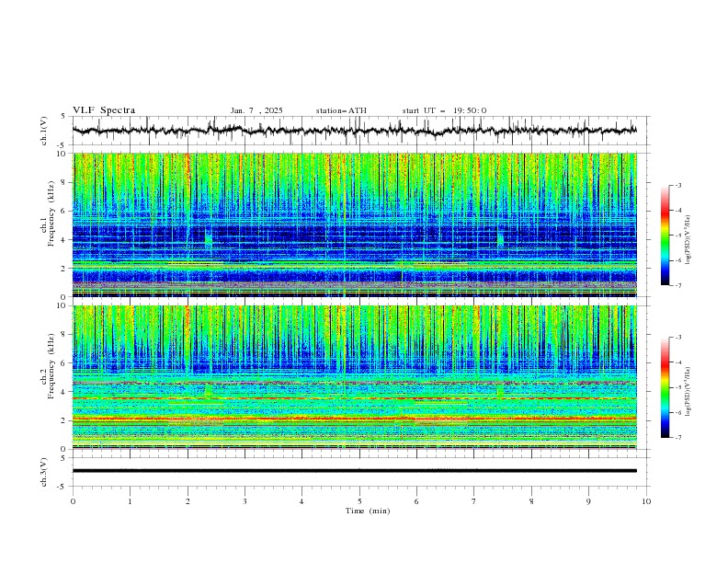Click the "4" kHz tick on ch.1 frequency axis

64,240
